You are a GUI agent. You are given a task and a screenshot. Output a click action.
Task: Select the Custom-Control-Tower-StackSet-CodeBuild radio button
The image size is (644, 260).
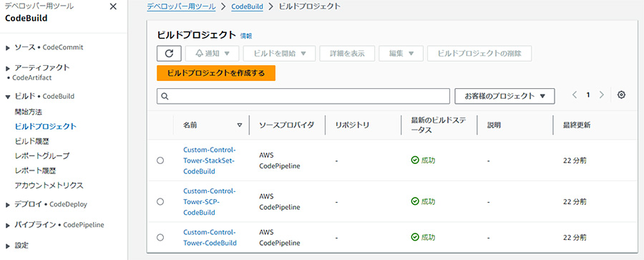[160, 160]
